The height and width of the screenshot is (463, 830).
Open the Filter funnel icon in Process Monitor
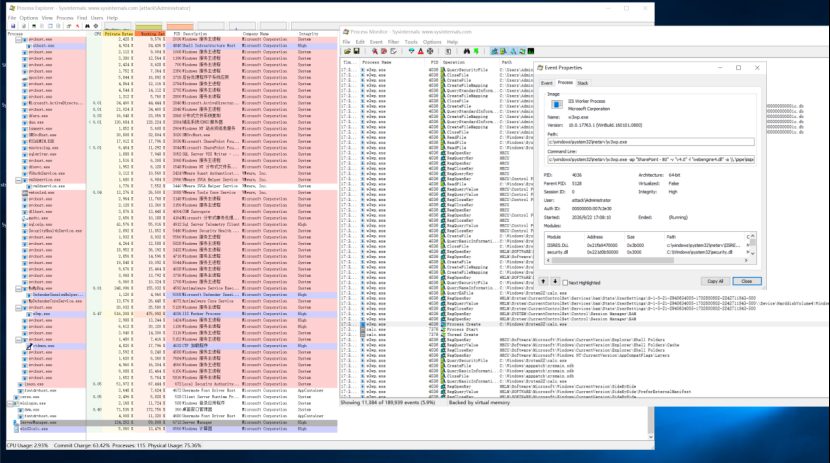(x=411, y=51)
